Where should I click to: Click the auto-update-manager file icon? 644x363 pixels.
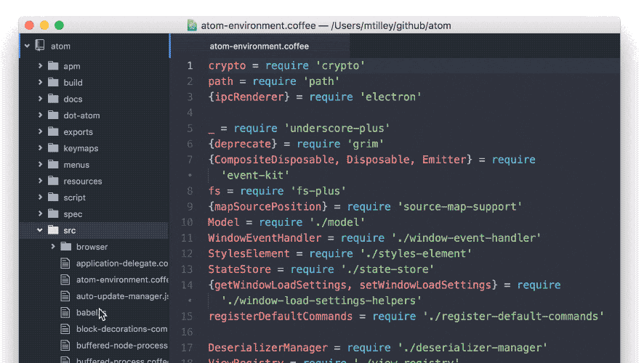(65, 296)
